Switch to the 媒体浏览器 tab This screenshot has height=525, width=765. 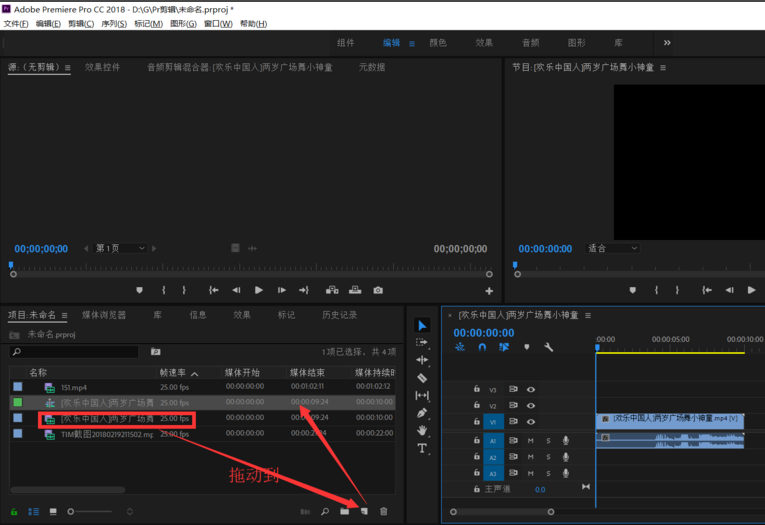click(104, 314)
